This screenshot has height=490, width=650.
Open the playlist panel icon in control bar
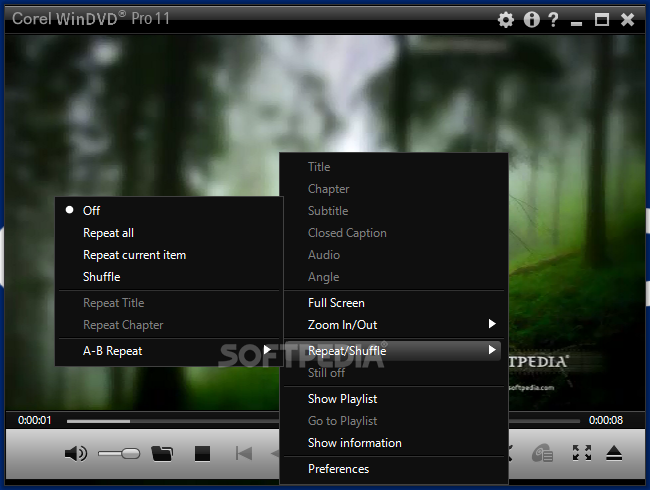542,453
